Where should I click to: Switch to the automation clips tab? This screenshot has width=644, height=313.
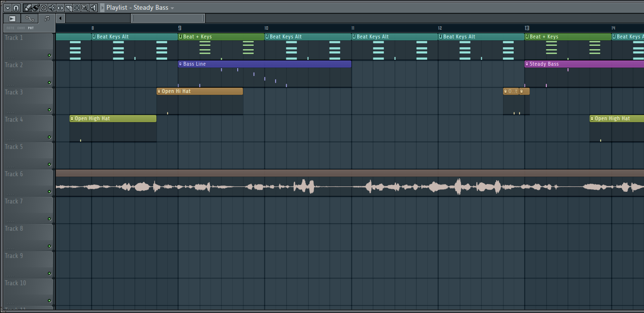(30, 18)
